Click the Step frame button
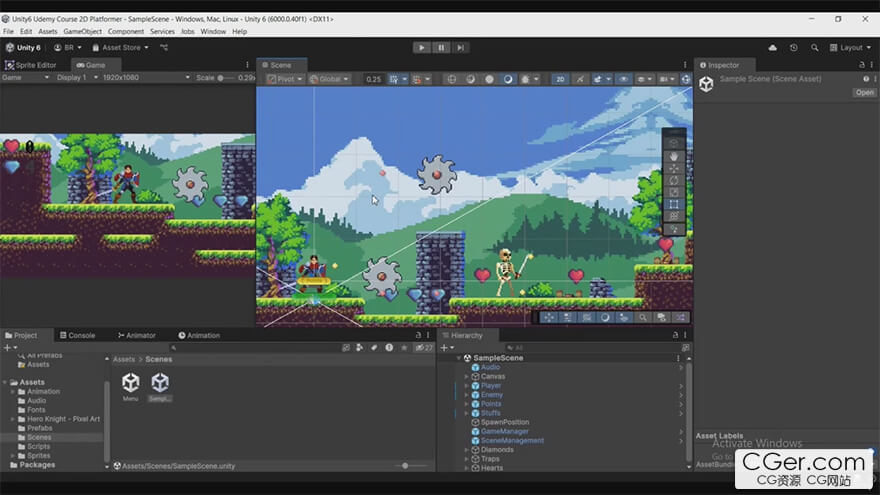880x495 pixels. pos(460,48)
